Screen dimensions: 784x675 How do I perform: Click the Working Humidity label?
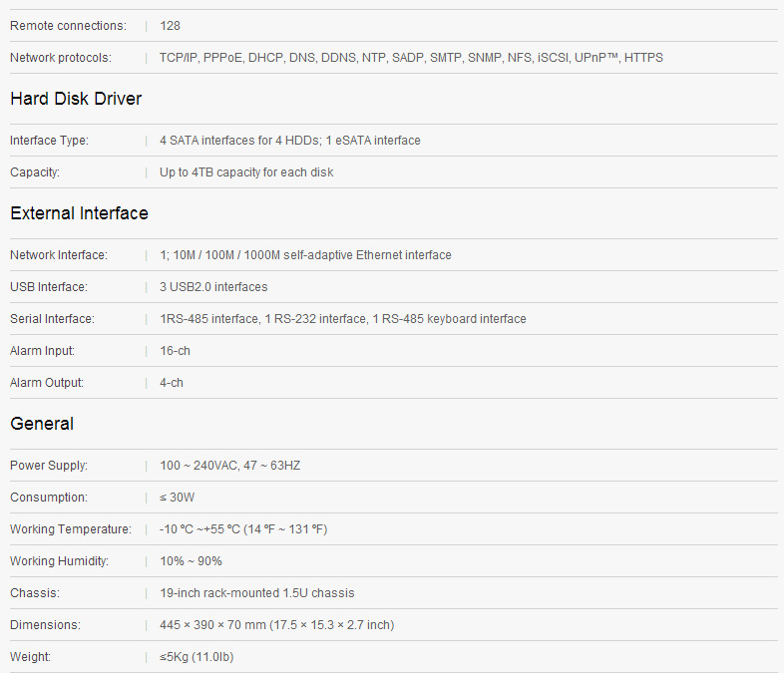60,561
